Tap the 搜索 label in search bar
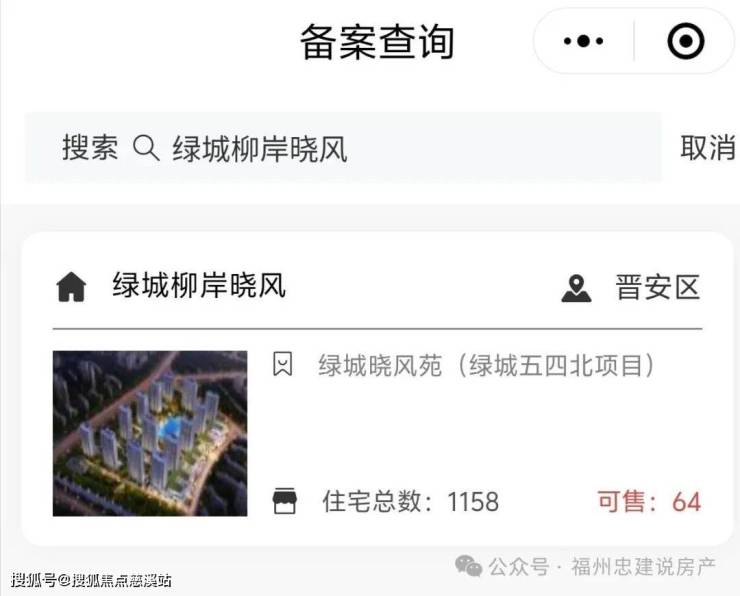 coord(90,148)
